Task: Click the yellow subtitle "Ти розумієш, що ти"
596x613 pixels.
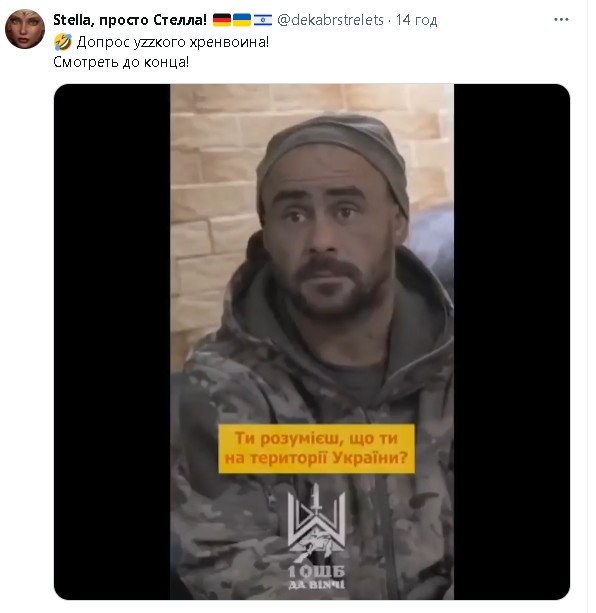Action: 316,438
